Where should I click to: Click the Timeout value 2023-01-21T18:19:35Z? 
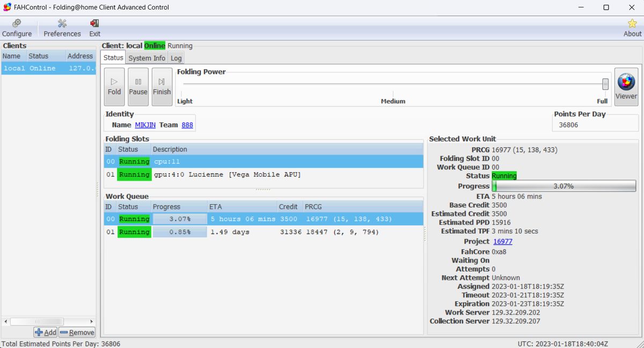point(528,295)
